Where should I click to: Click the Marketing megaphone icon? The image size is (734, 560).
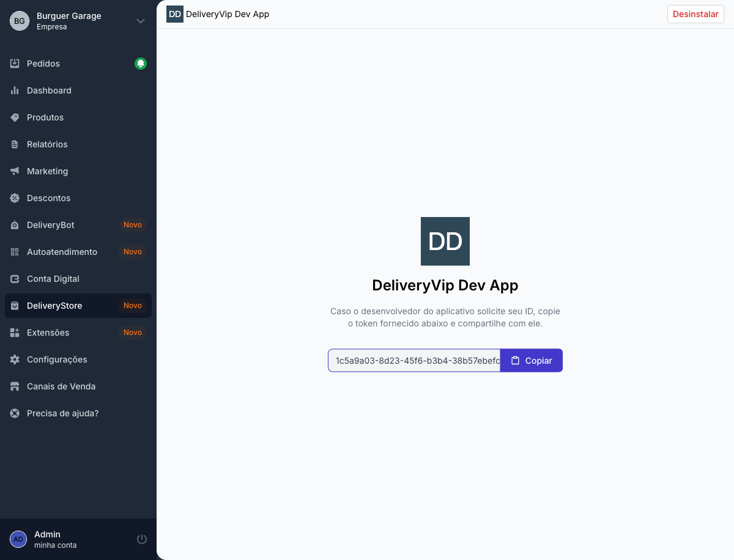15,171
